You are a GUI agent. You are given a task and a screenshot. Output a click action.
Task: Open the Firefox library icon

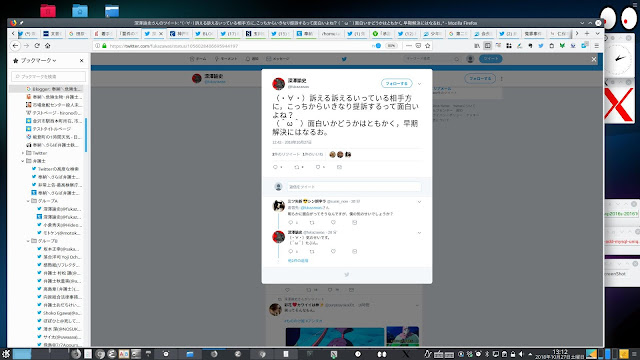477,46
